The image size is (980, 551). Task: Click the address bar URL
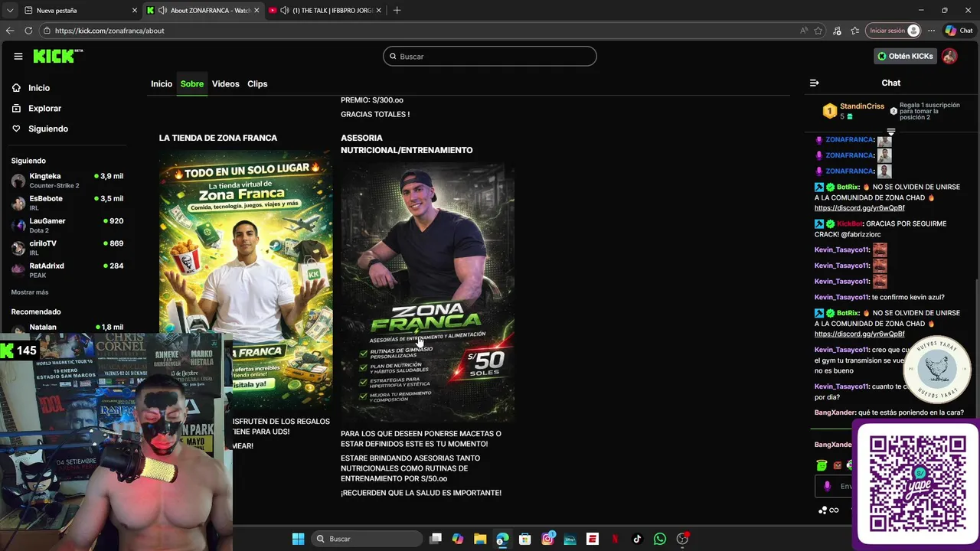(109, 31)
